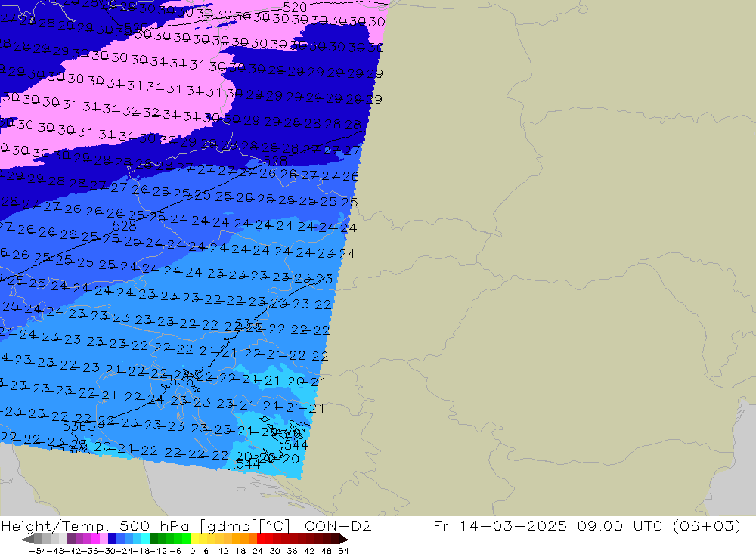Click the '(06+03)' forecast run text
This screenshot has height=554, width=756.
(705, 525)
